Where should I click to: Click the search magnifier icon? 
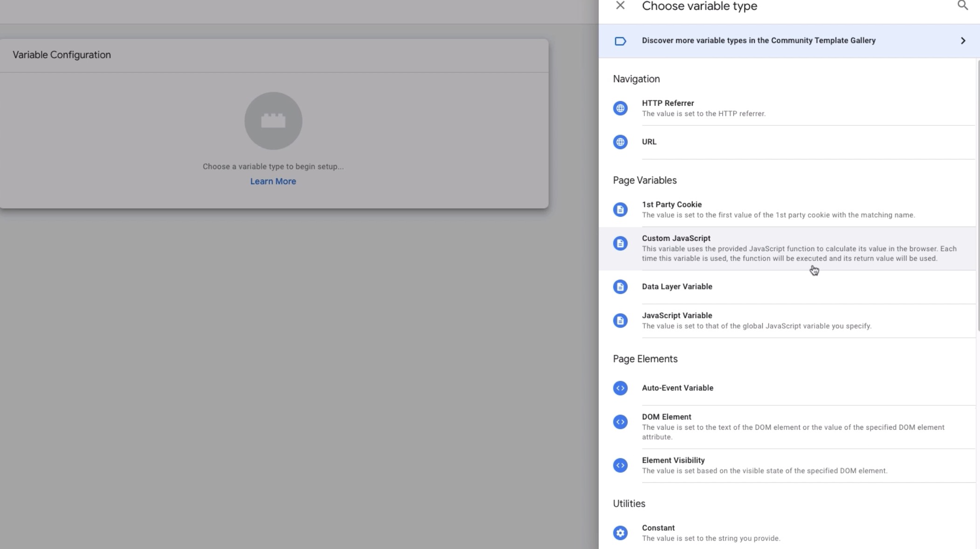(962, 6)
